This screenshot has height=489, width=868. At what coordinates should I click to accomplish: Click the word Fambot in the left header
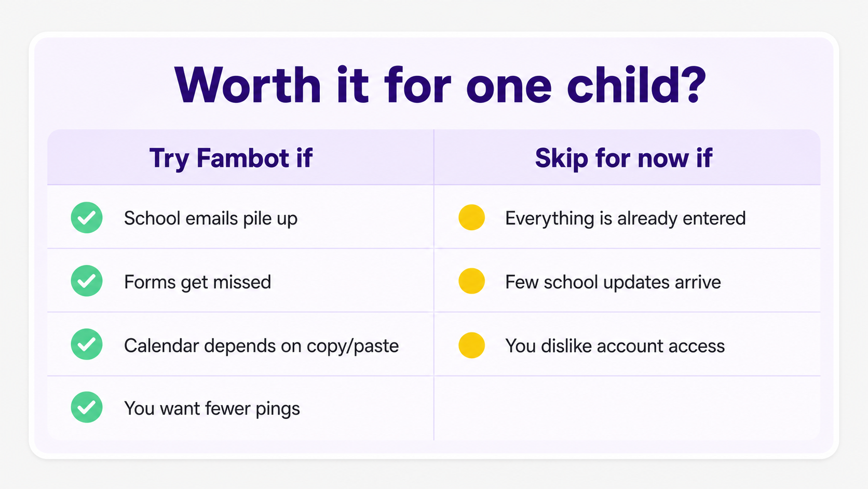(242, 158)
